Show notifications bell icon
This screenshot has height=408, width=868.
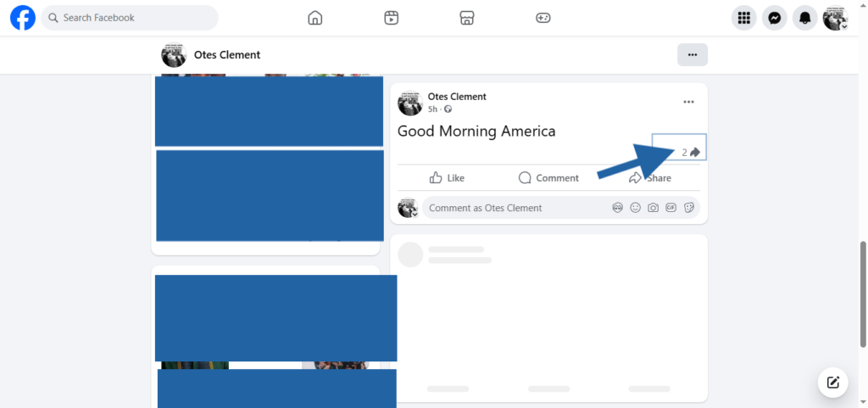click(x=804, y=18)
